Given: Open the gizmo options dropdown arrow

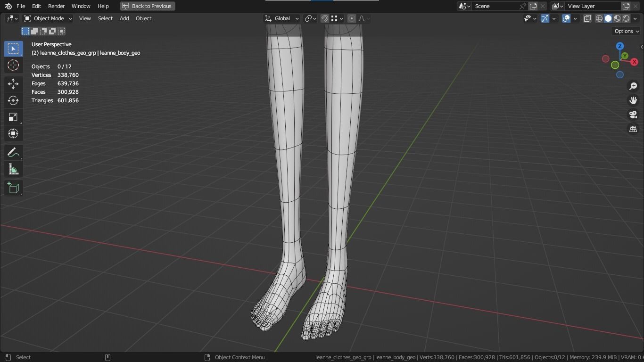Looking at the screenshot, I should coord(554,18).
